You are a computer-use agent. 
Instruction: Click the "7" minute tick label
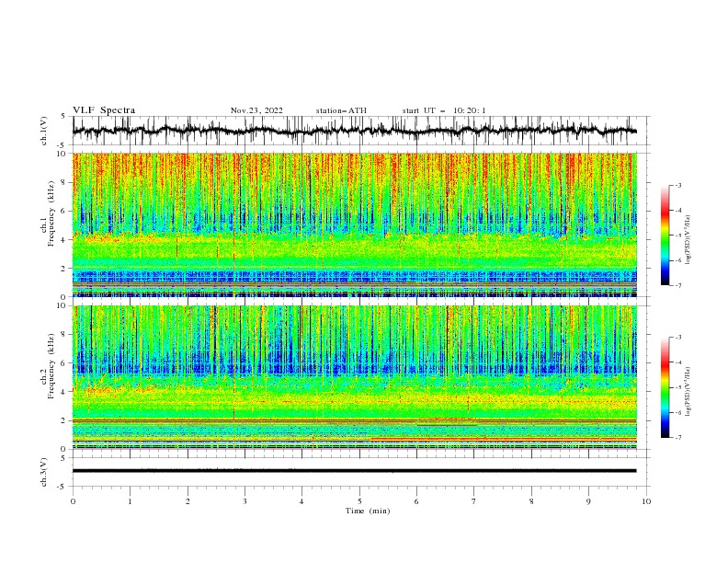tap(474, 501)
